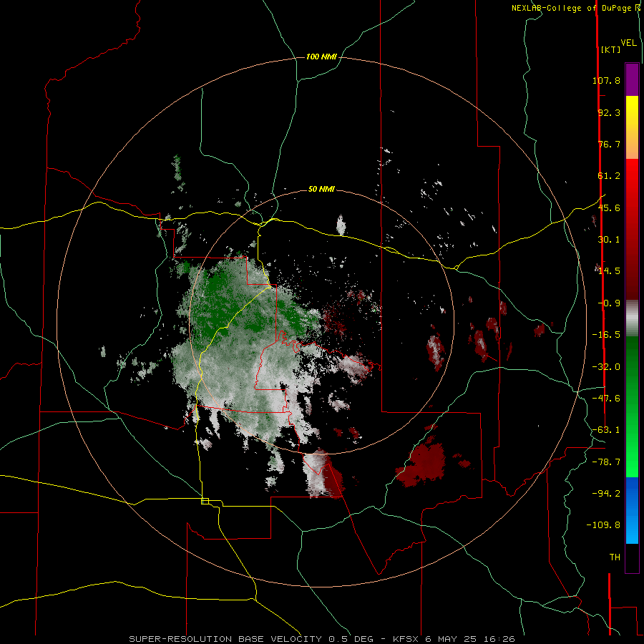
Task: Pick the purple segment of velocity scale
Action: [x=632, y=80]
